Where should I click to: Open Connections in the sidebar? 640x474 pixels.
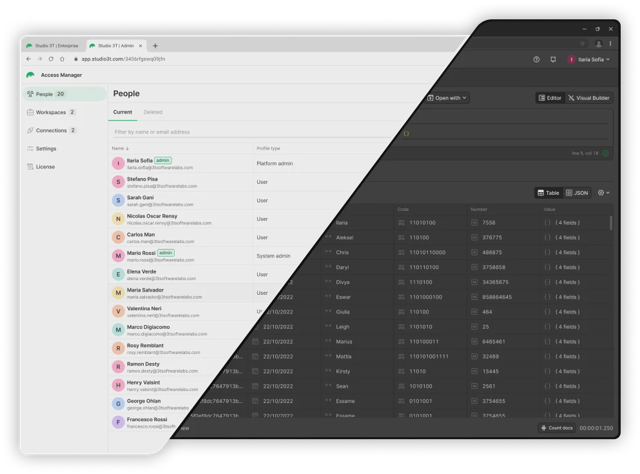tap(51, 131)
